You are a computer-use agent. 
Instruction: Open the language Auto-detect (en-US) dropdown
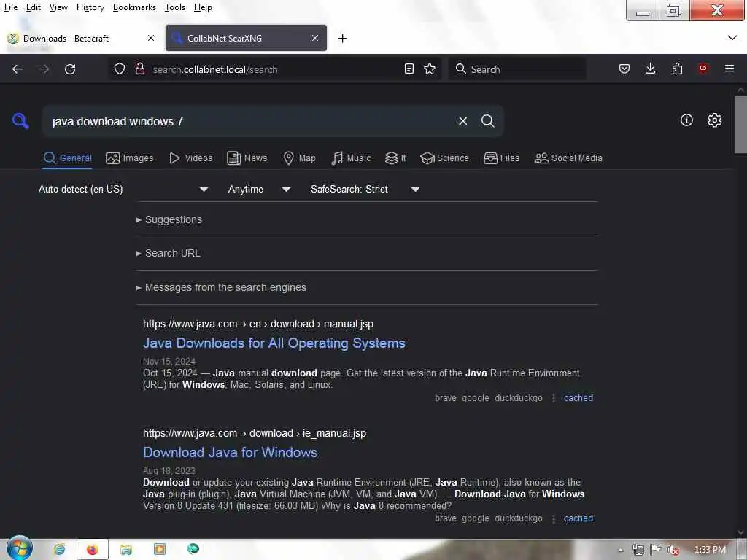123,189
